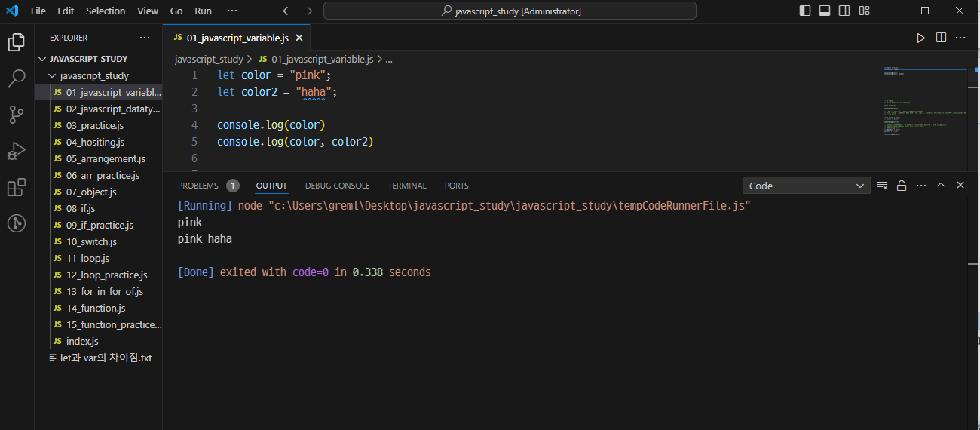980x430 pixels.
Task: Open 05_arrangement.js file
Action: (99, 158)
